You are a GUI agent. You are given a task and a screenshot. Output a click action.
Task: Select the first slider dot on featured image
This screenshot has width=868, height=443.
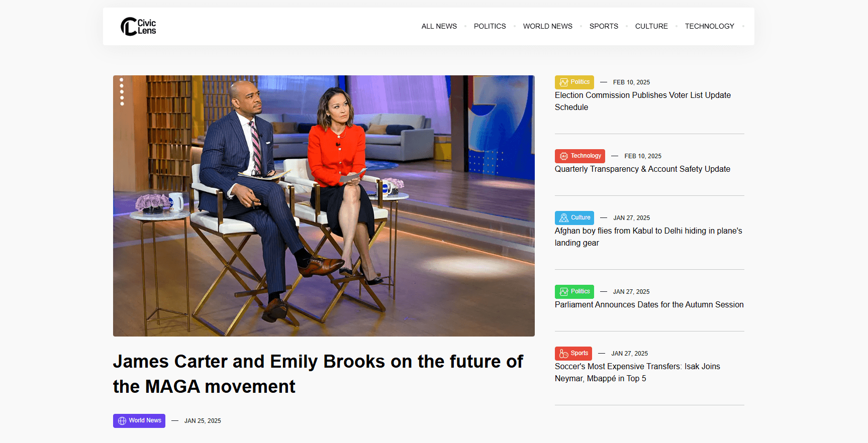point(122,80)
